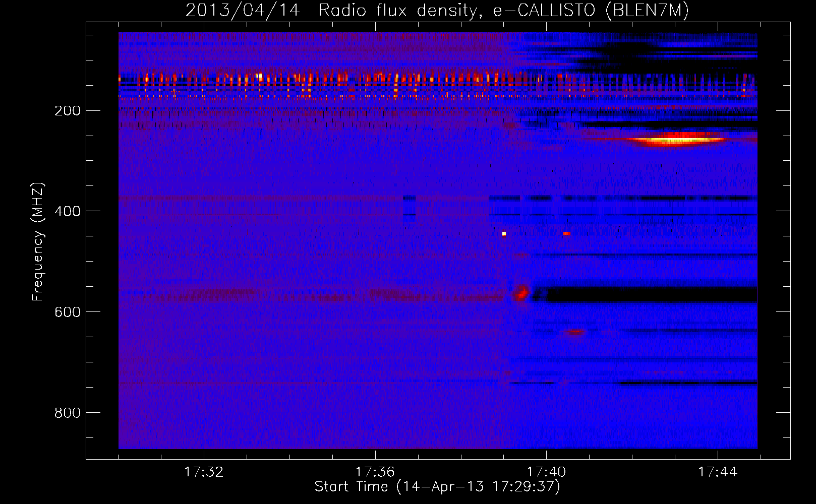Click the 17:44 time tick label
This screenshot has height=504, width=816.
(718, 472)
